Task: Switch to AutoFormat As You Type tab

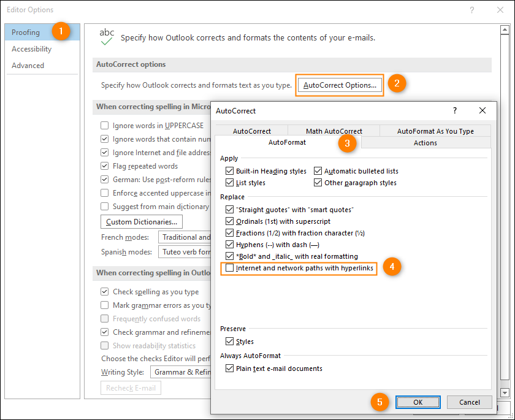Action: [435, 131]
